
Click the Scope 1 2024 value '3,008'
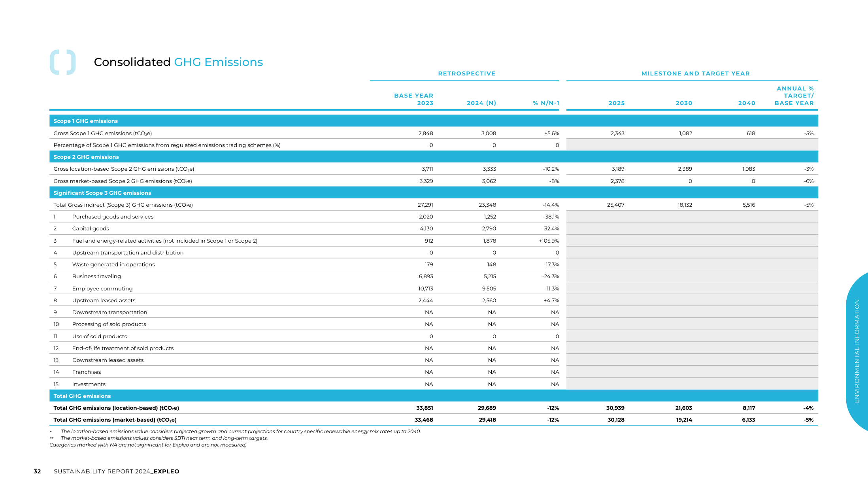point(489,134)
